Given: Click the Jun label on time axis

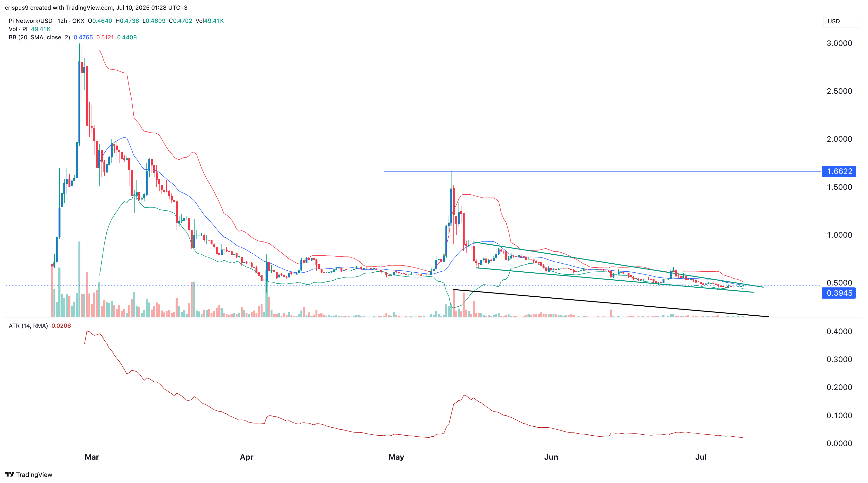Looking at the screenshot, I should (x=551, y=457).
